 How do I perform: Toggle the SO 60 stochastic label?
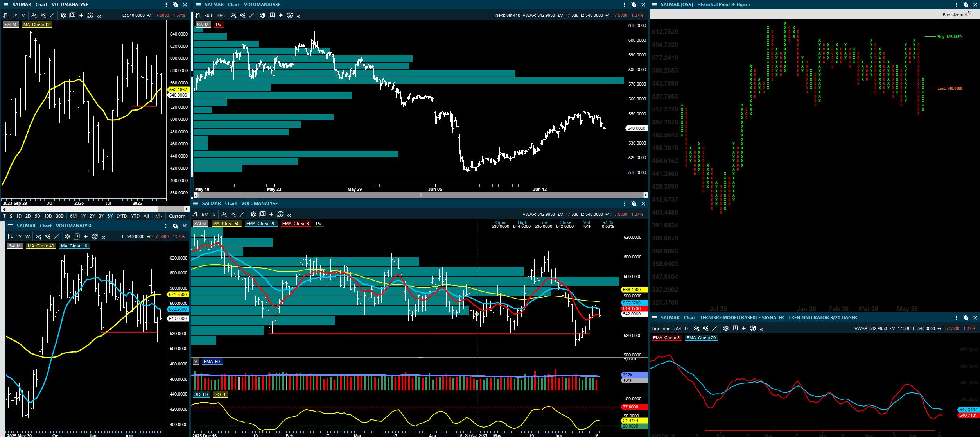[201, 395]
